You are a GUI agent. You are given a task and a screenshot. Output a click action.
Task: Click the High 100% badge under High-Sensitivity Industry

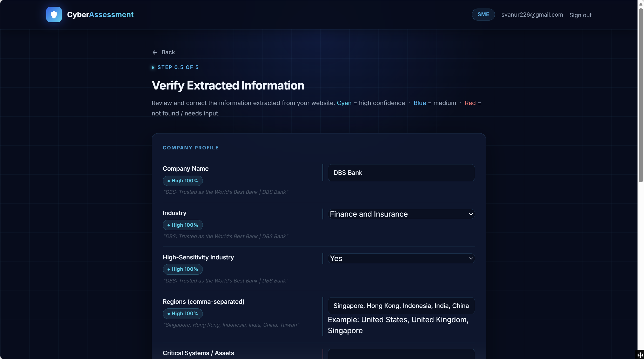pos(183,269)
